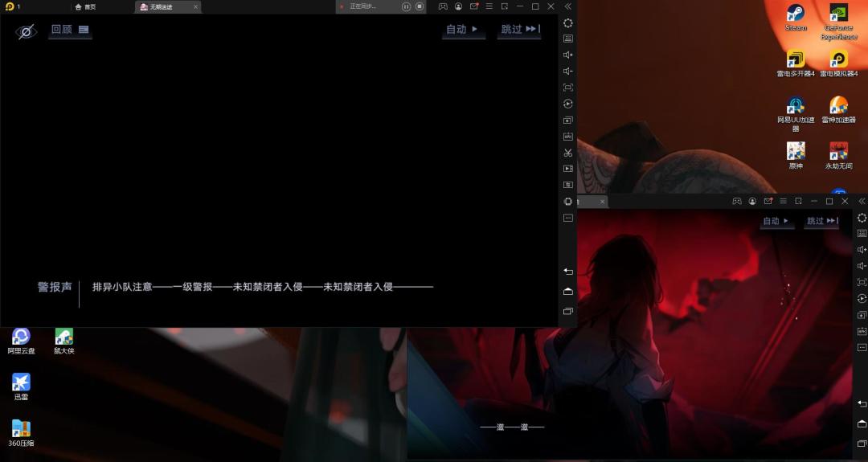
Task: Switch to the 首页 home tab
Action: 85,6
